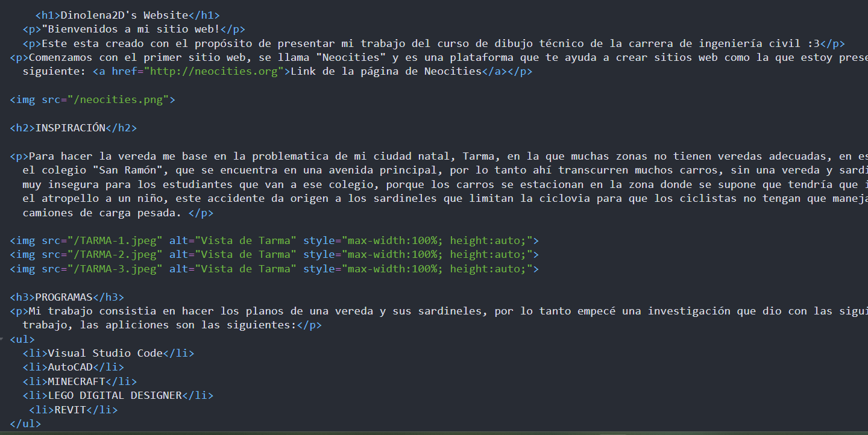
Task: Click the heading text "INSPIRACIÓN"
Action: (70, 128)
